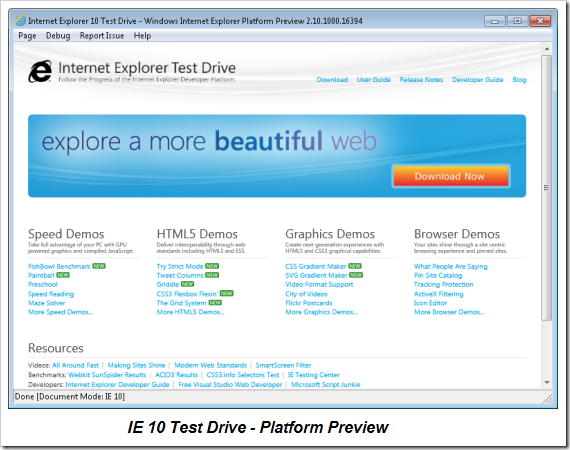Open the Griddle demo

coord(168,284)
